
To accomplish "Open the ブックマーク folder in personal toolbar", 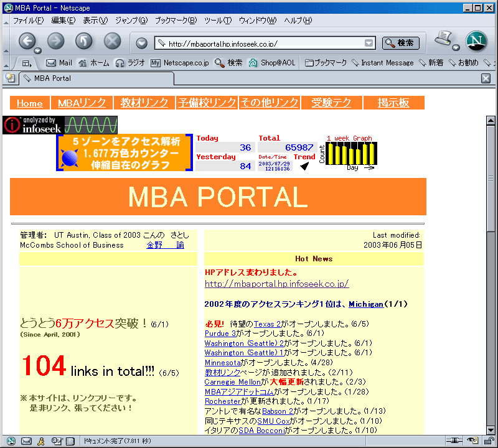I will pos(326,63).
